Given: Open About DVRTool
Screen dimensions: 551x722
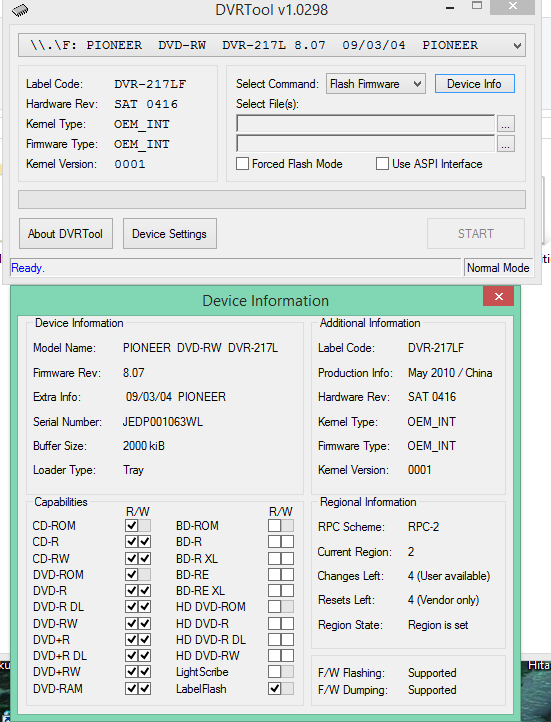Looking at the screenshot, I should pyautogui.click(x=66, y=233).
